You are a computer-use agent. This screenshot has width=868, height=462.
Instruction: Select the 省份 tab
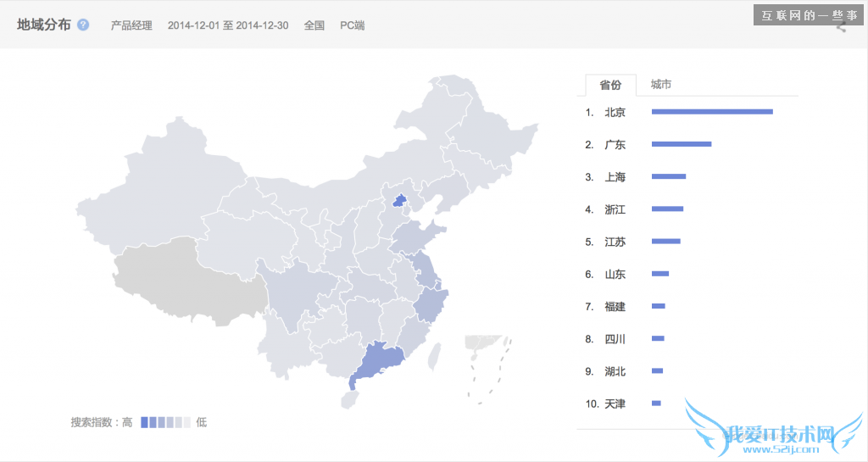610,85
